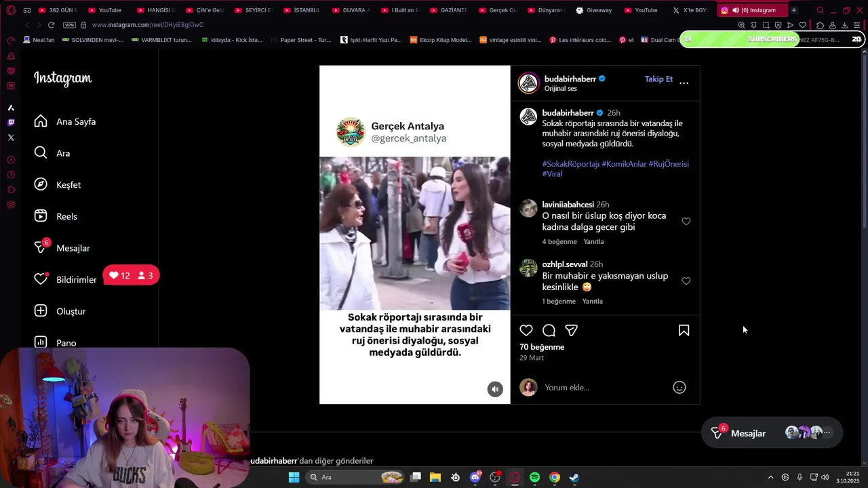Open File Explorer from the taskbar

(x=435, y=477)
